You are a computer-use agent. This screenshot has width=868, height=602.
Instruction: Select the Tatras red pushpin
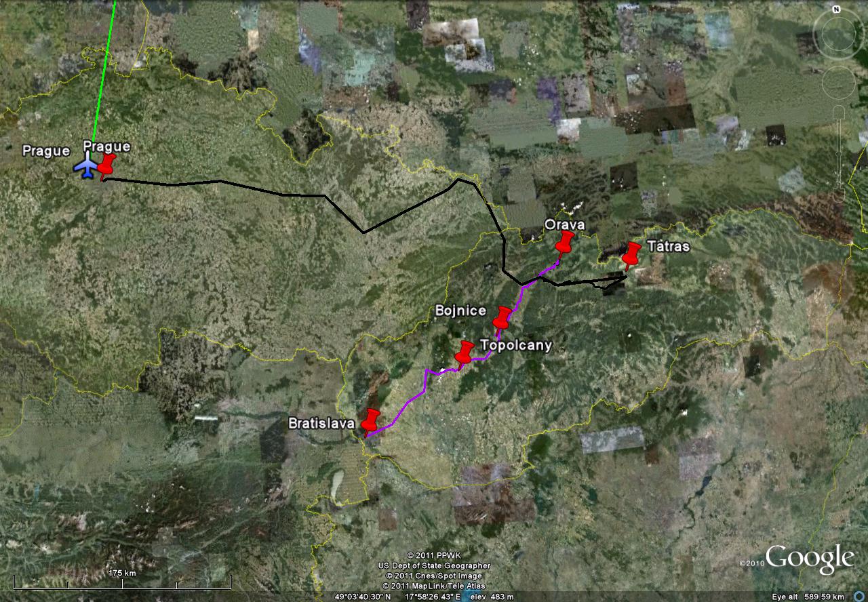(631, 256)
